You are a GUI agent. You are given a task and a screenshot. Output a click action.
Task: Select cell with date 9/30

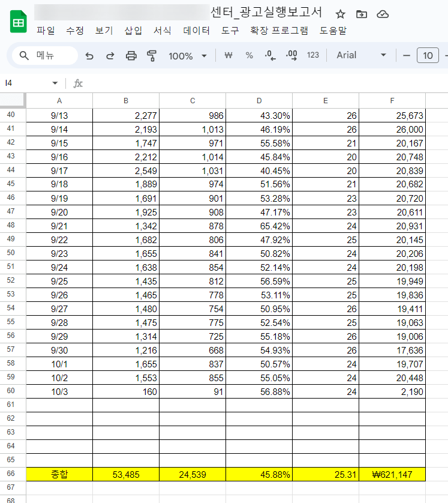coord(59,351)
